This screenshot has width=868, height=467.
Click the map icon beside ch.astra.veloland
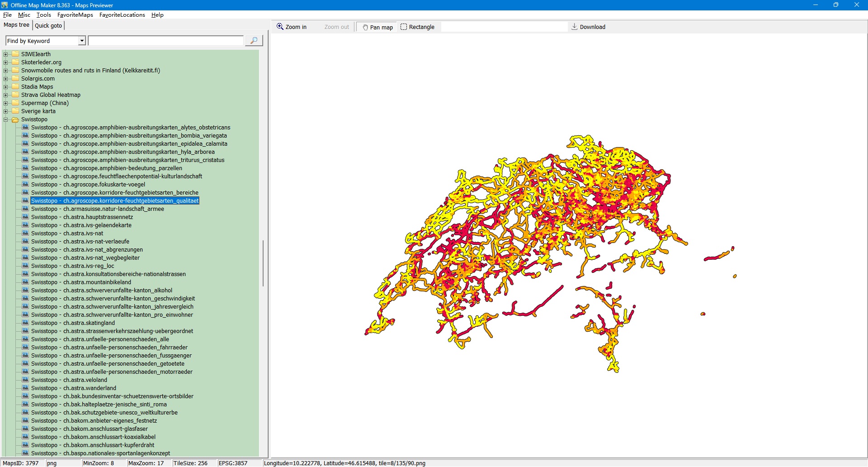coord(25,380)
